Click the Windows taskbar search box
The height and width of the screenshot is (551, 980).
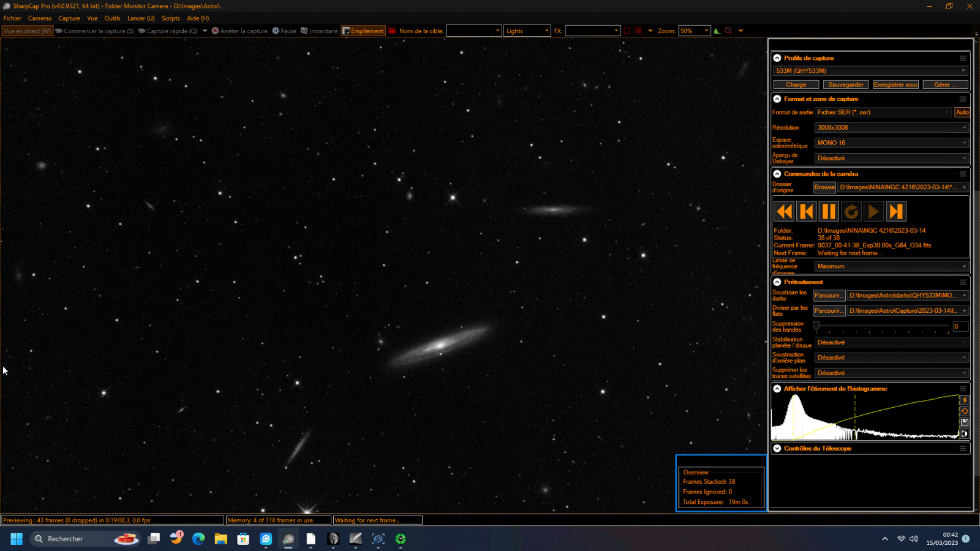[x=85, y=539]
